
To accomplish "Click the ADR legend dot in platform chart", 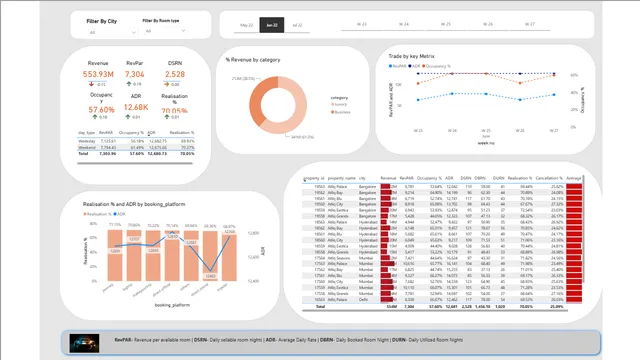I will click(115, 214).
